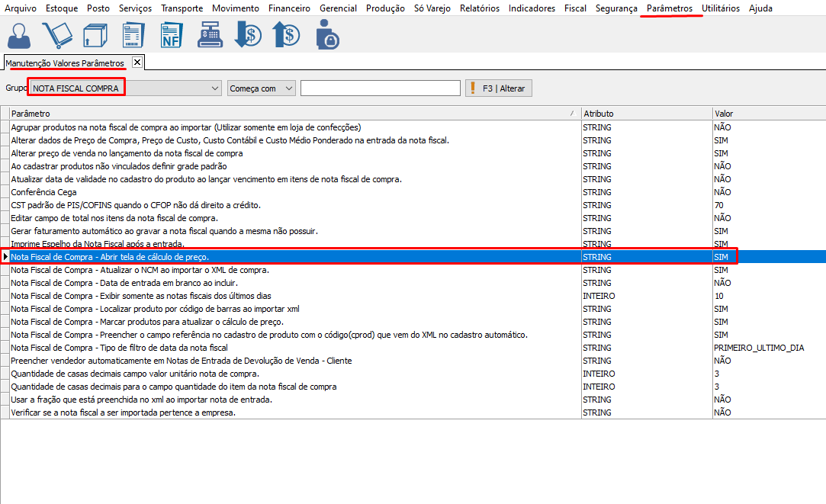The image size is (826, 504).
Task: Click the person silhouette toolbar icon
Action: tap(20, 36)
